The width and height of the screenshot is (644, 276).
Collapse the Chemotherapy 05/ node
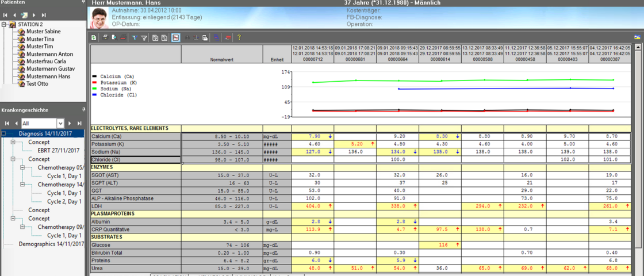22,167
